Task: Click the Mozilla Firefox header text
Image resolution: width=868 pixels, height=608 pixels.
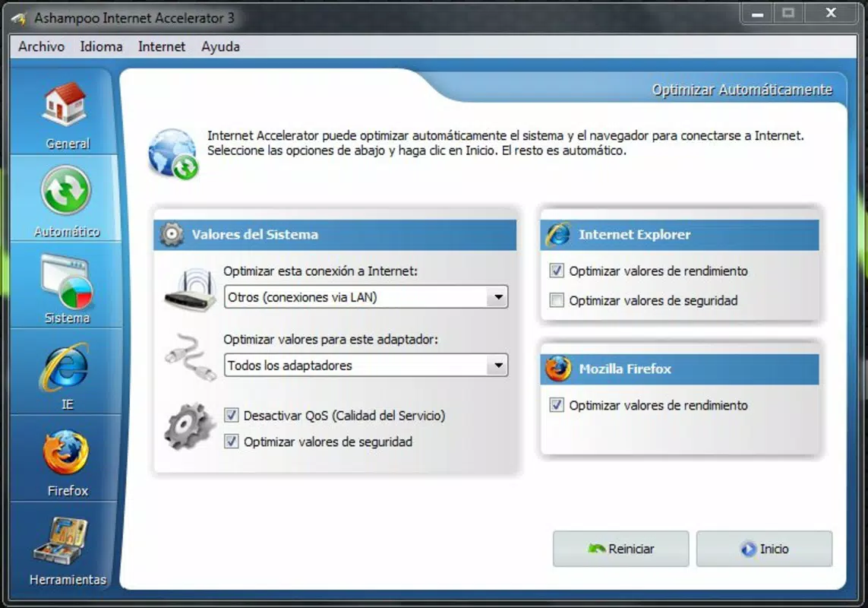Action: (625, 369)
